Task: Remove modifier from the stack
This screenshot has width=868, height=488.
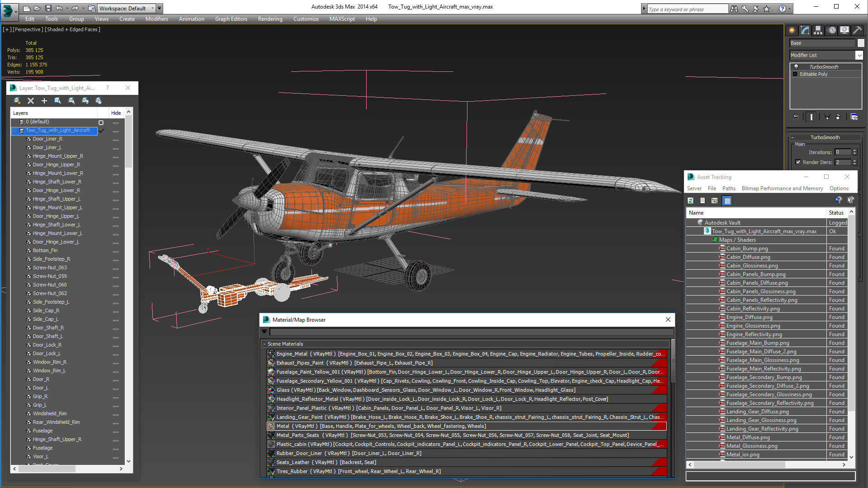Action: [838, 117]
